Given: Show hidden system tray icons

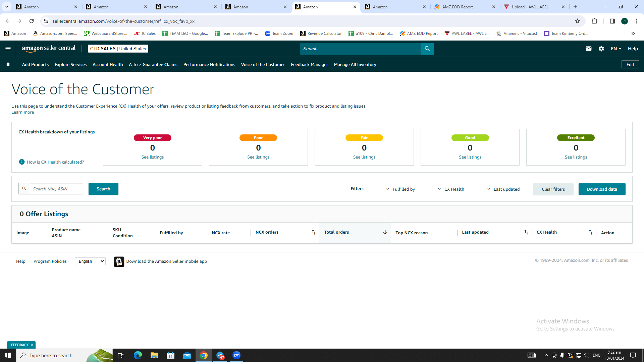Looking at the screenshot, I should point(546,355).
